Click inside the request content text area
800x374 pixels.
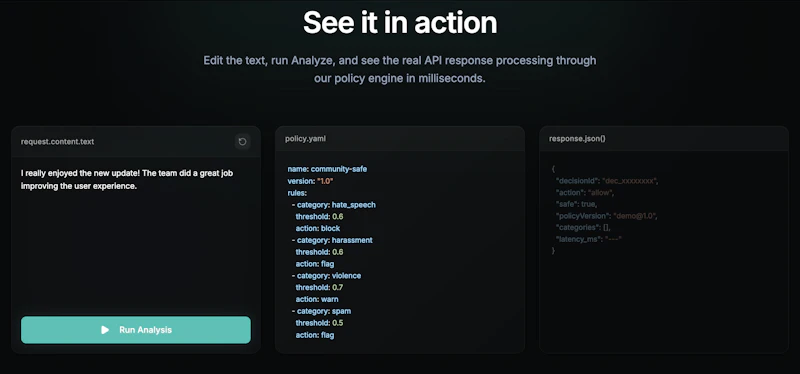coord(136,235)
